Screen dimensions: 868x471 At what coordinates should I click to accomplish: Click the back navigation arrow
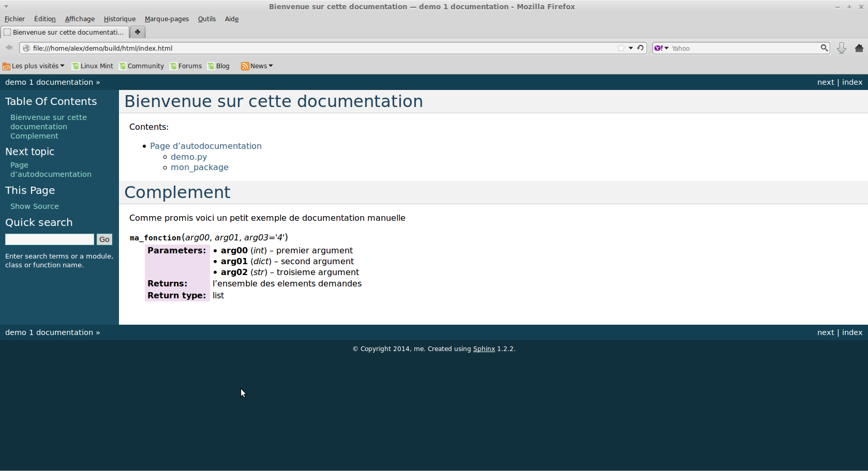click(x=9, y=48)
